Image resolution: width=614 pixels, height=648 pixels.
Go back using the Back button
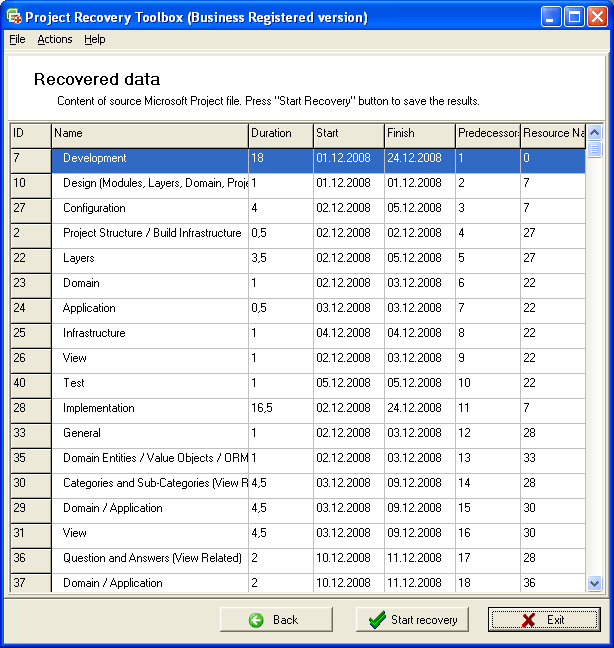[x=276, y=620]
